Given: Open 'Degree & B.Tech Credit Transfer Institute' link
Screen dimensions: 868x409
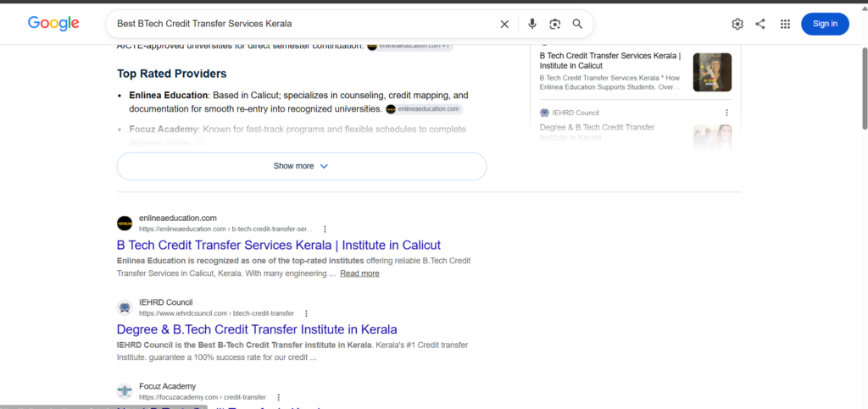Looking at the screenshot, I should point(257,329).
